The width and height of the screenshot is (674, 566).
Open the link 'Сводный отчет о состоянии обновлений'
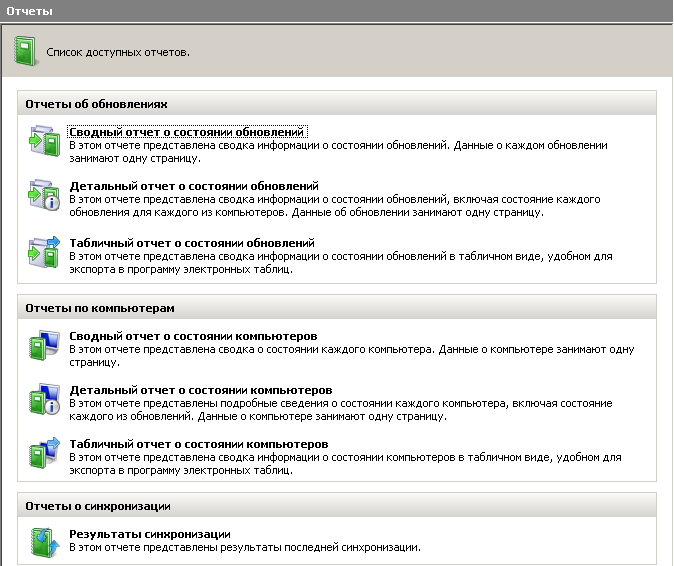tap(187, 132)
